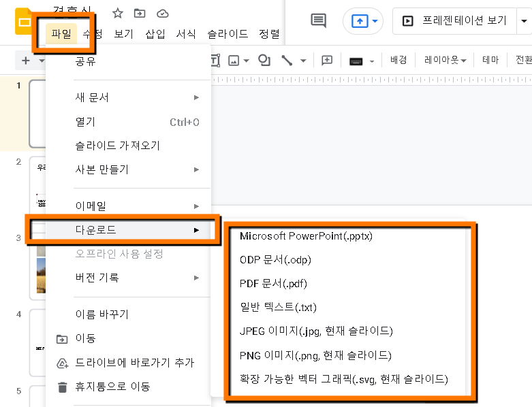
Task: Select 드라이브에 바로가기 추가
Action: coord(128,363)
